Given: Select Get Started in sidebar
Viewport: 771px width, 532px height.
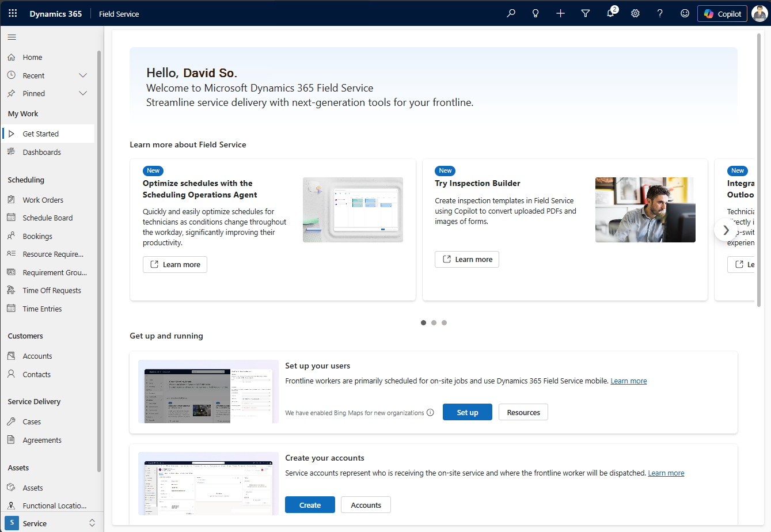Looking at the screenshot, I should [x=49, y=134].
